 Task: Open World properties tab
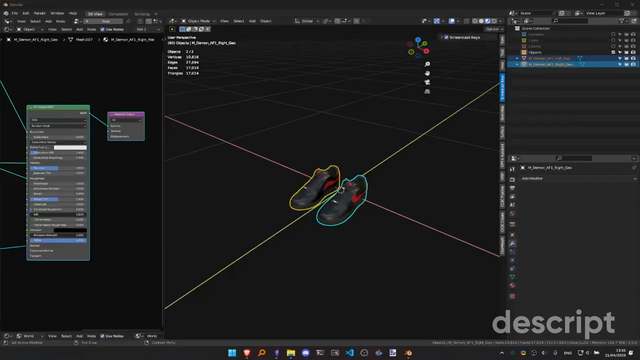512,213
